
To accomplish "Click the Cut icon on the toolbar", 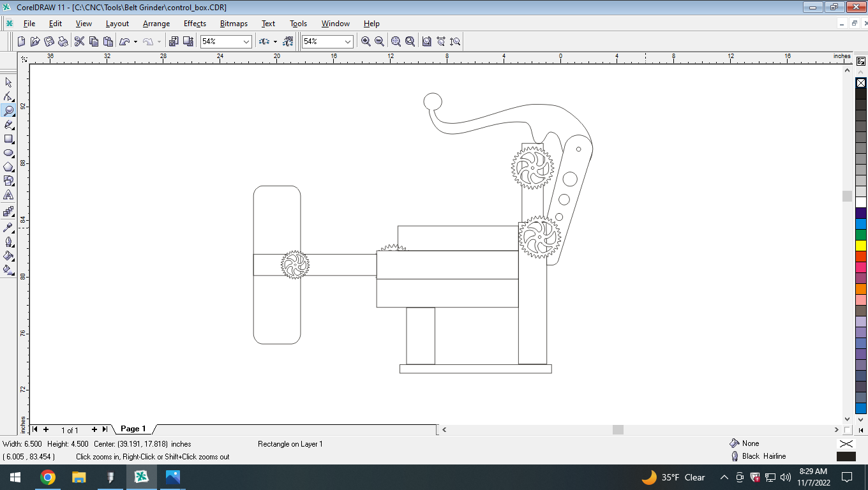I will point(80,40).
